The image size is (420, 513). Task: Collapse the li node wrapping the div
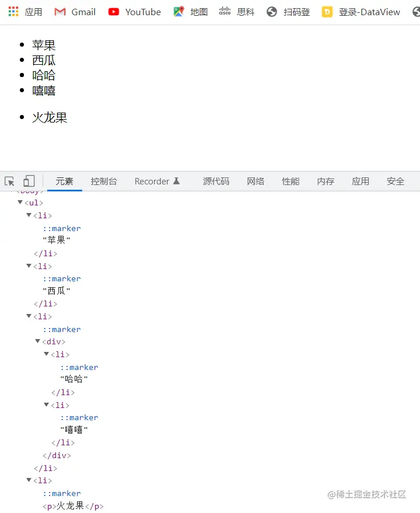coord(29,316)
